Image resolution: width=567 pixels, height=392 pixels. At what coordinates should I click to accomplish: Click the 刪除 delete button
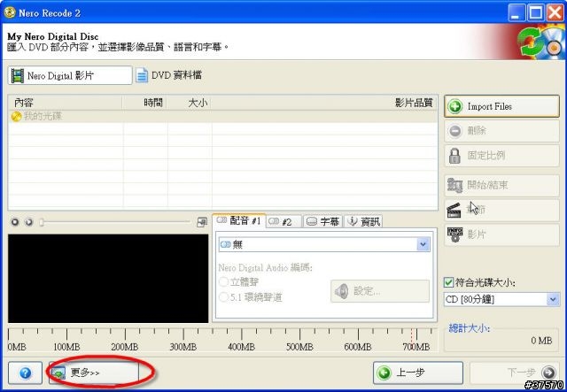tap(501, 131)
